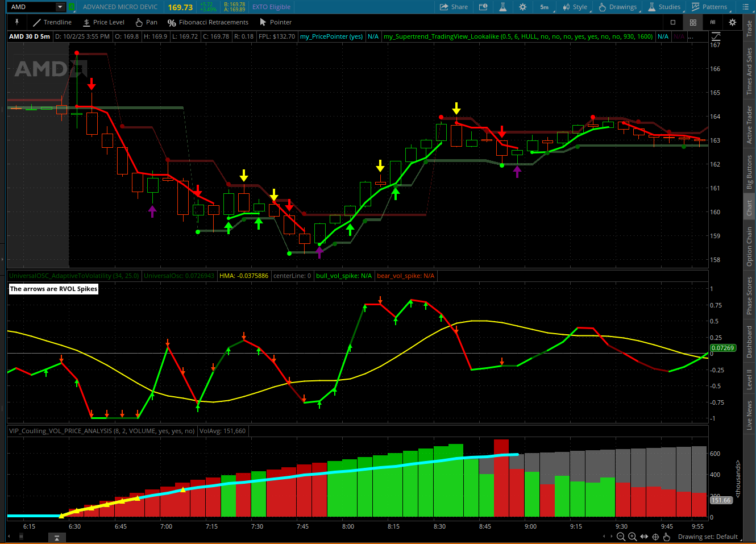This screenshot has height=544, width=756.
Task: Click the horizontal scrollbar handle at bottom left
Action: 56,537
